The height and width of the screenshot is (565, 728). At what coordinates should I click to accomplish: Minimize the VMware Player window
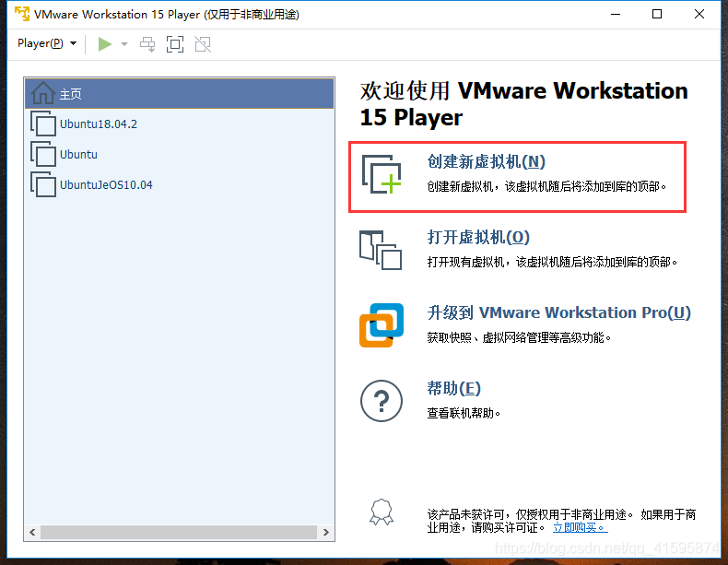[x=616, y=15]
